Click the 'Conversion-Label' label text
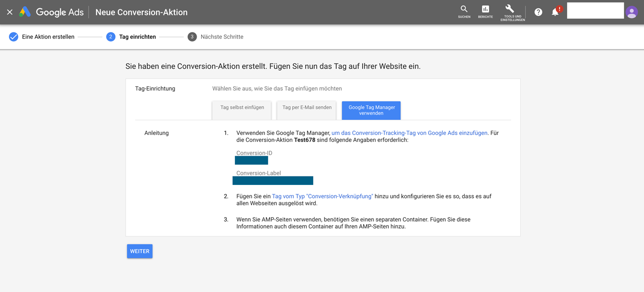 (259, 173)
